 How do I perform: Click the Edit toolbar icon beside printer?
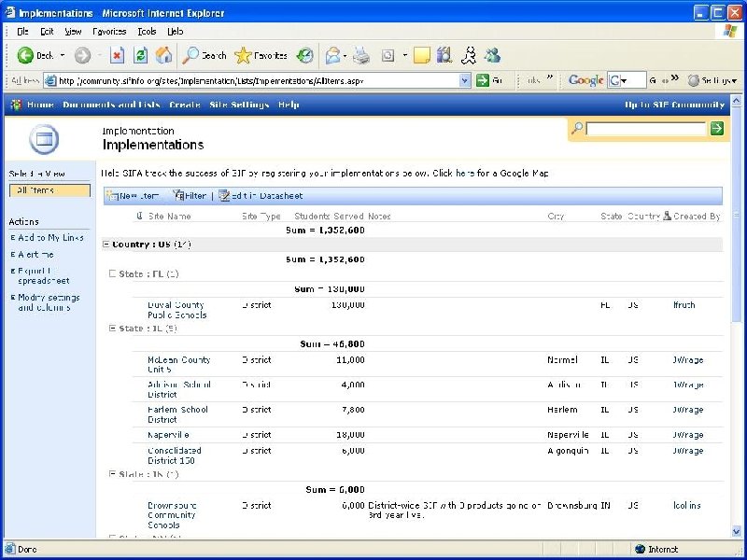click(388, 56)
